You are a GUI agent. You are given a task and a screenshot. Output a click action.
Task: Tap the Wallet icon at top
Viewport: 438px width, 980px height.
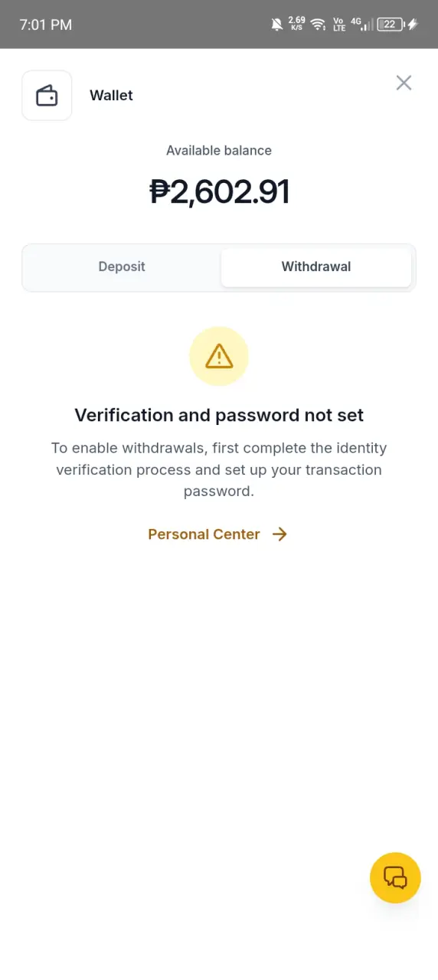[47, 96]
